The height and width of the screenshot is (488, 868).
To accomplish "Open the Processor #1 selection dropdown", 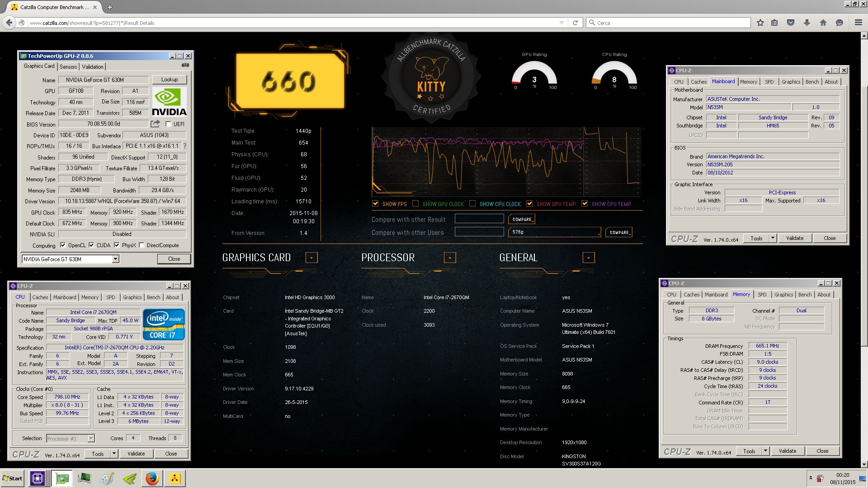I will coord(91,438).
